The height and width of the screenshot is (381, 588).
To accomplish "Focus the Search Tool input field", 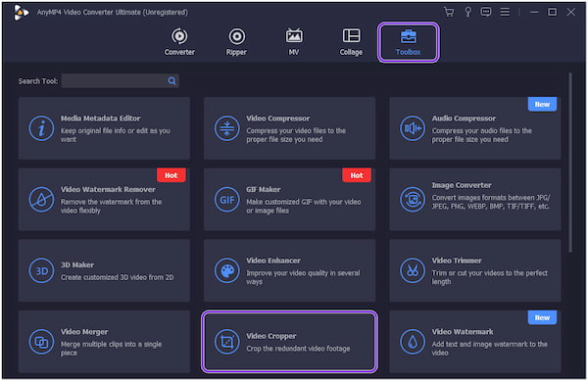I will coord(120,81).
